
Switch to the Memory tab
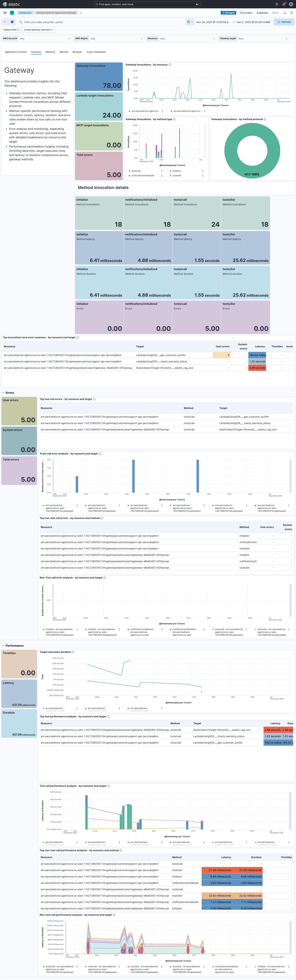tap(50, 52)
